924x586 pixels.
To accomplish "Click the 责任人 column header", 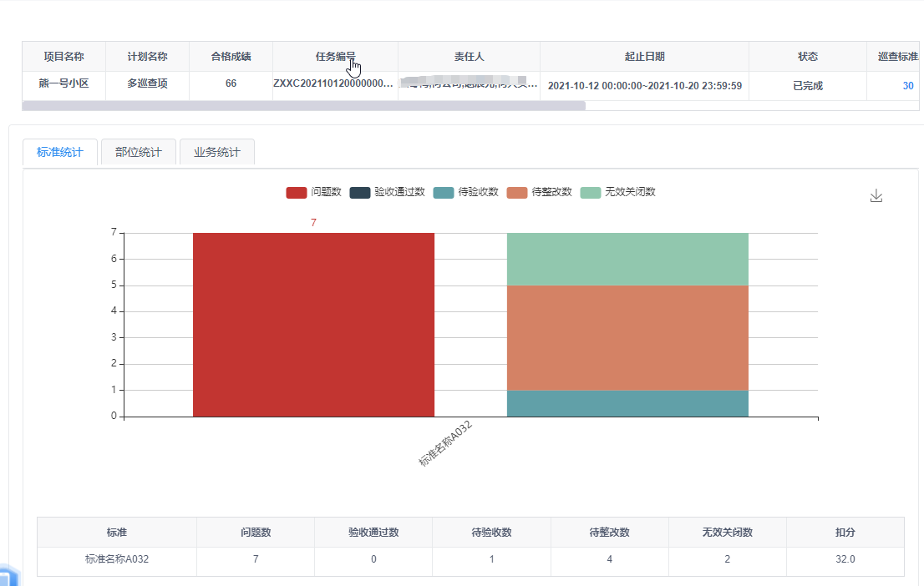I will pyautogui.click(x=469, y=57).
